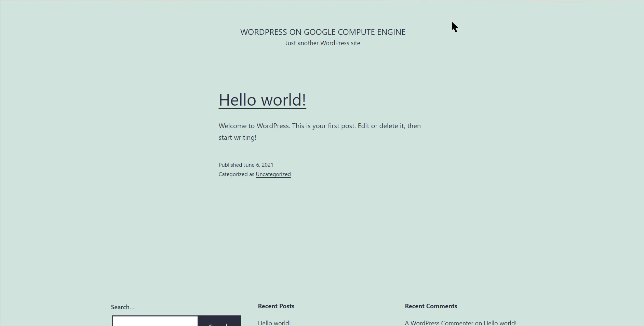Open the 'A WordPress Commenter' author link

(439, 323)
